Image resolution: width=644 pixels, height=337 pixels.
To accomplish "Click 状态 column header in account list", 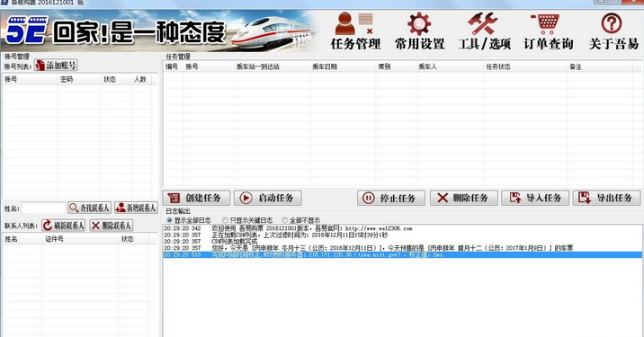I will pos(116,80).
